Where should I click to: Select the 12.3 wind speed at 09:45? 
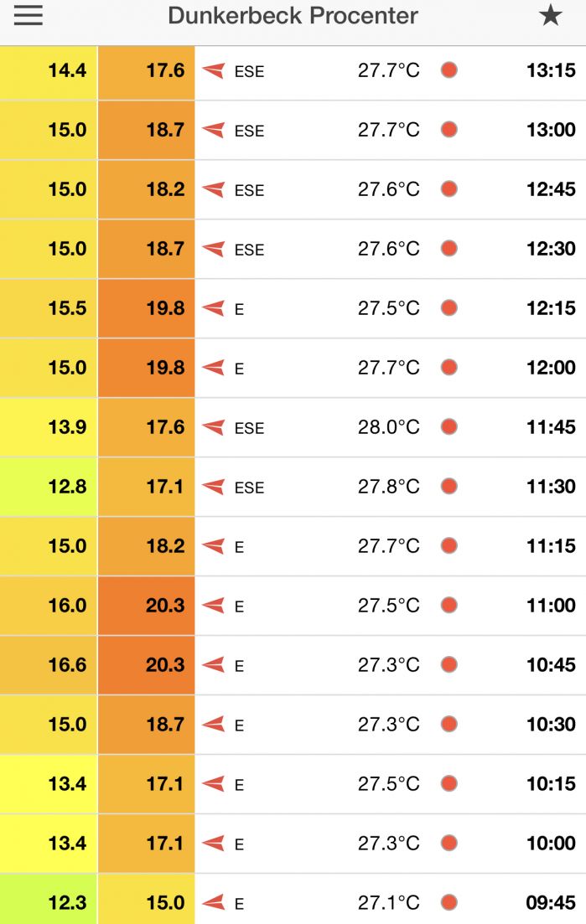click(49, 903)
